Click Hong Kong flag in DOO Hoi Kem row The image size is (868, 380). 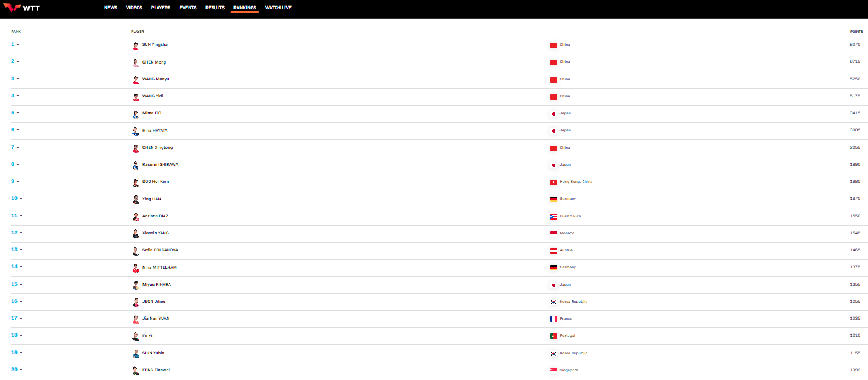(x=553, y=182)
